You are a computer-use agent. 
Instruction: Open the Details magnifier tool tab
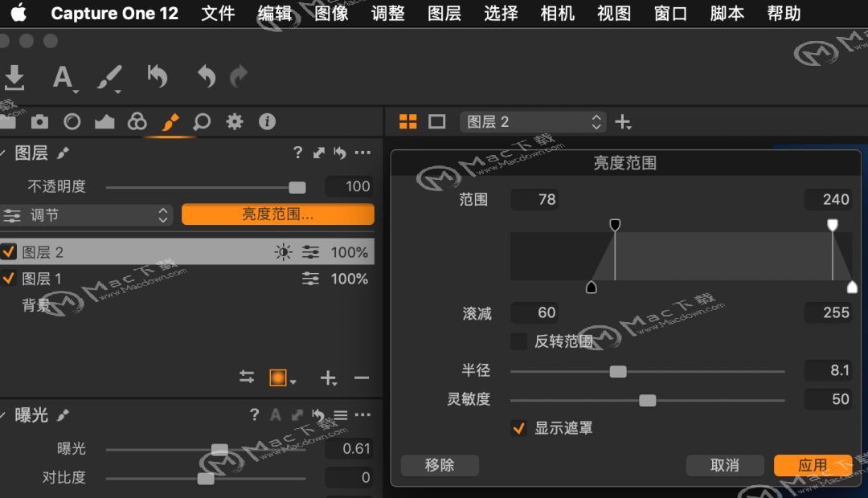[202, 121]
